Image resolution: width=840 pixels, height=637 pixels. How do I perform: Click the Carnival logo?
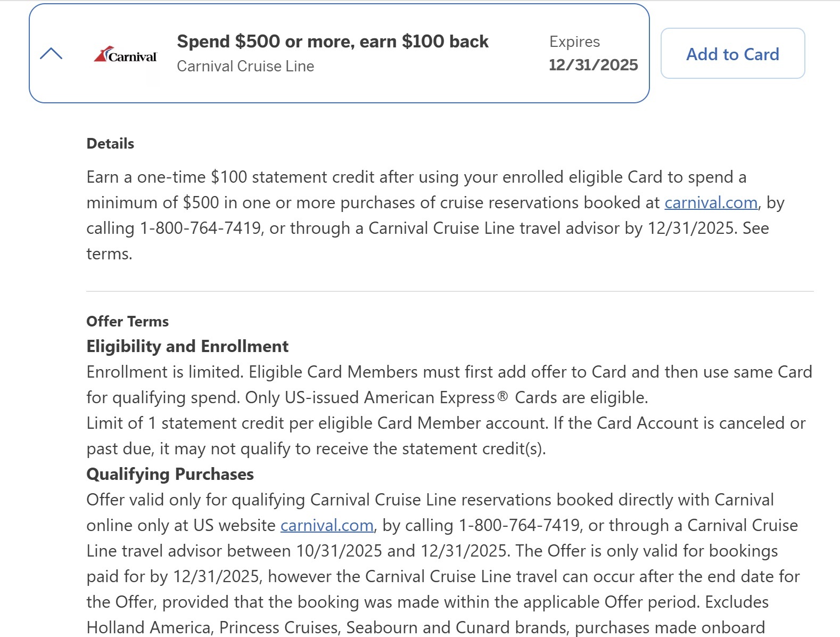(126, 55)
